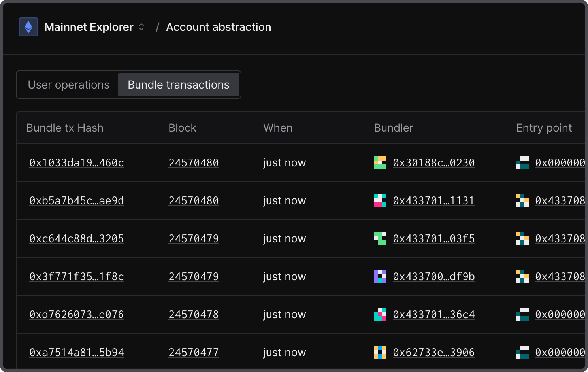Image resolution: width=588 pixels, height=372 pixels.
Task: Click bundler identicon beside 0x433700…df9b
Action: pos(380,276)
